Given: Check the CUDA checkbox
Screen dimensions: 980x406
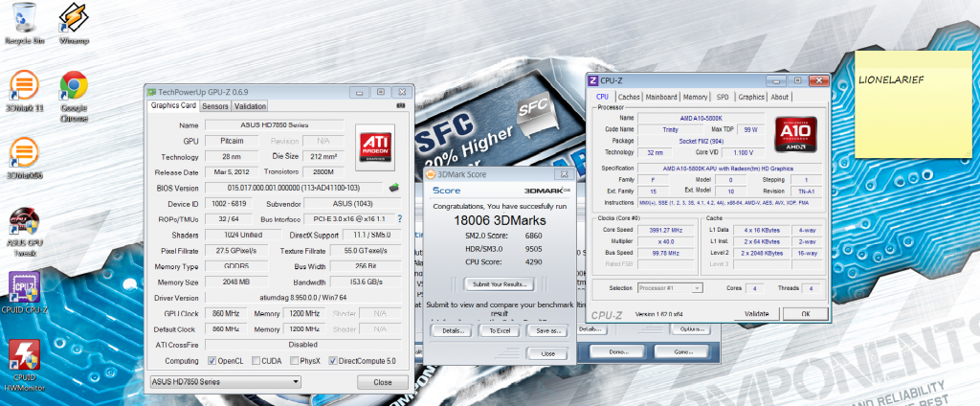Looking at the screenshot, I should click(254, 361).
